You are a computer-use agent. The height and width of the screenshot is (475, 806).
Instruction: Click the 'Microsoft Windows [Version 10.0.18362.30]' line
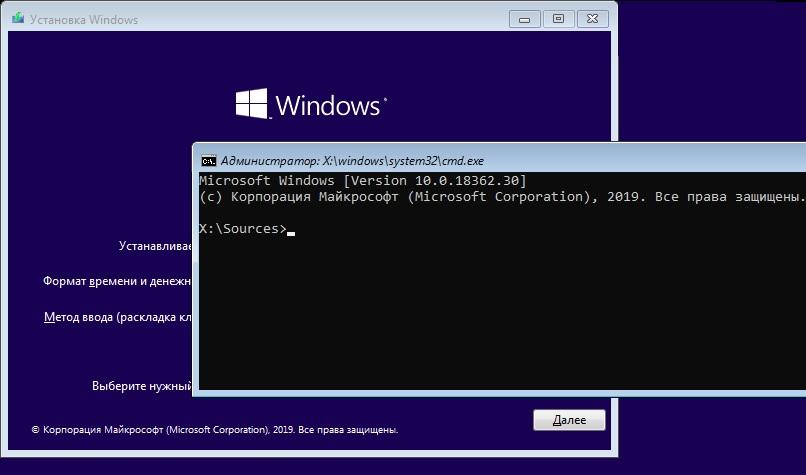363,181
